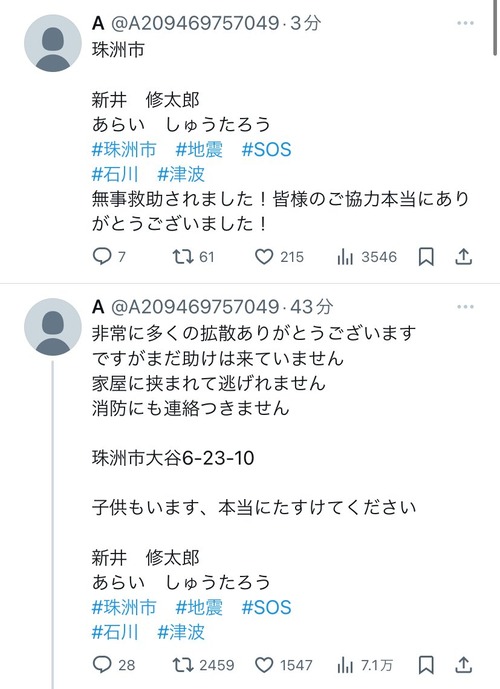Share the top tweet via share icon

point(463,256)
